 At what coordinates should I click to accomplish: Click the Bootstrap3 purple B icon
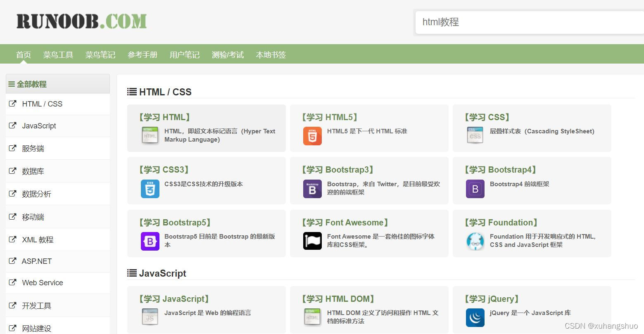(x=312, y=189)
